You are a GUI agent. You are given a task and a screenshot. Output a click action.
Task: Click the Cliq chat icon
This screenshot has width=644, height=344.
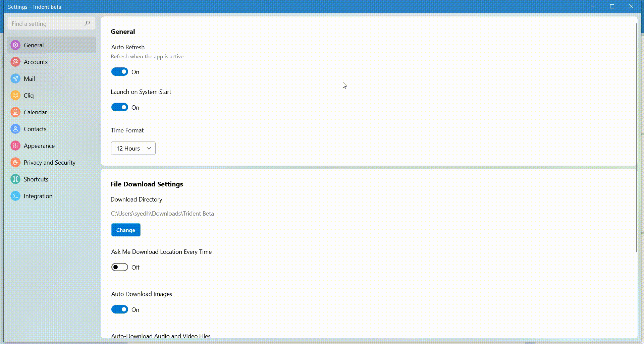(15, 95)
